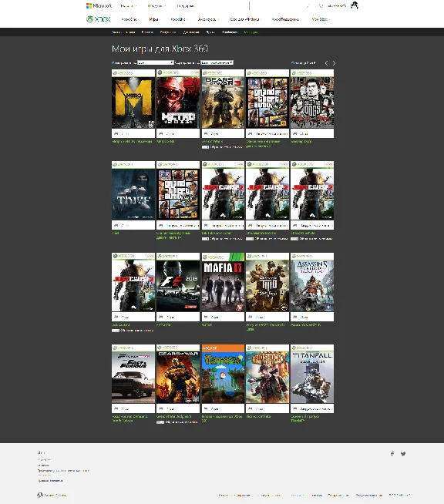This screenshot has height=504, width=444.
Task: Click controller icon under Forza Fast & Furious
Action: (x=116, y=408)
